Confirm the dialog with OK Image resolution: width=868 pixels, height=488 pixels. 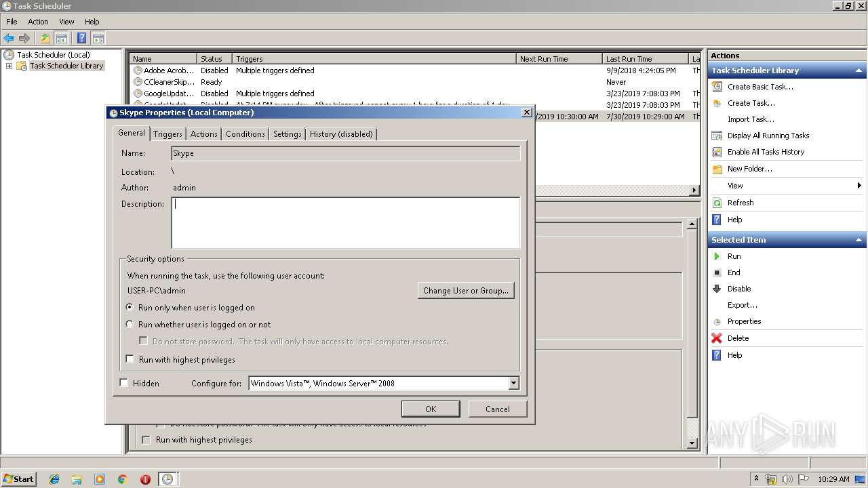tap(431, 409)
